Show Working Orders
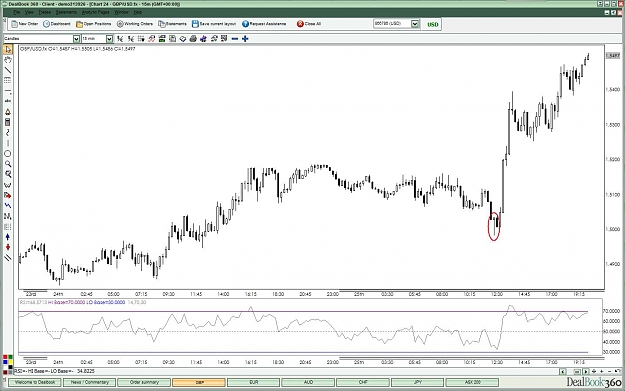The image size is (625, 391). pyautogui.click(x=135, y=24)
